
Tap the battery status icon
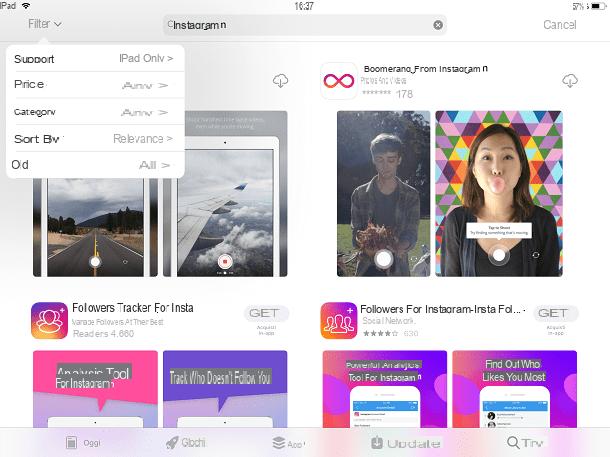tap(598, 6)
